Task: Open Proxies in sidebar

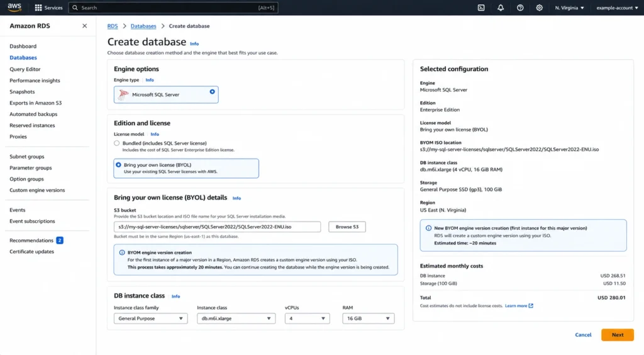Action: [x=18, y=137]
